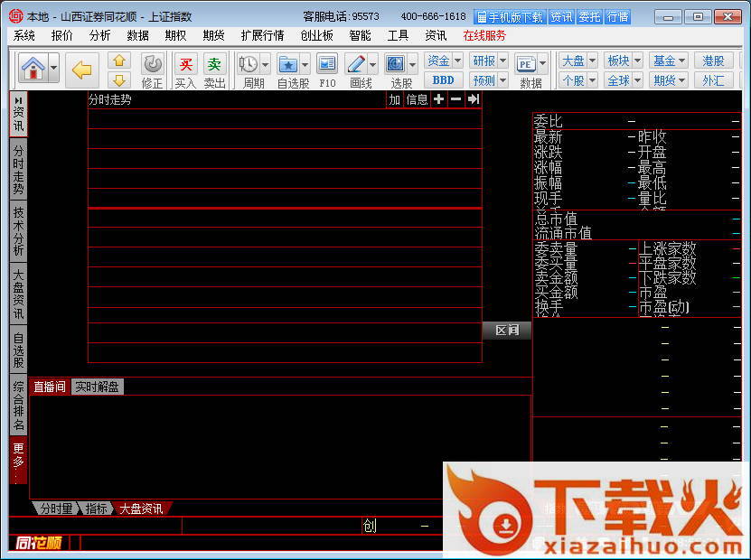Select the 大盘资讯 sidebar tab
751x560 pixels.
point(18,294)
